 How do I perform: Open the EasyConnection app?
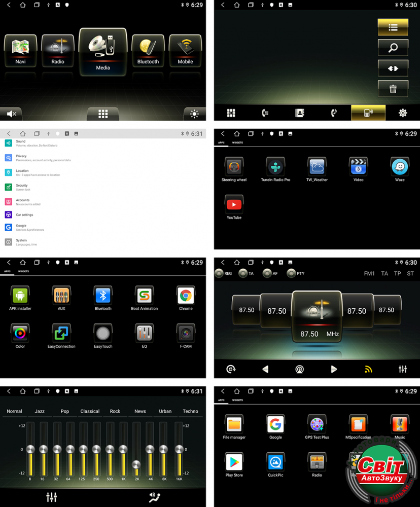click(61, 334)
